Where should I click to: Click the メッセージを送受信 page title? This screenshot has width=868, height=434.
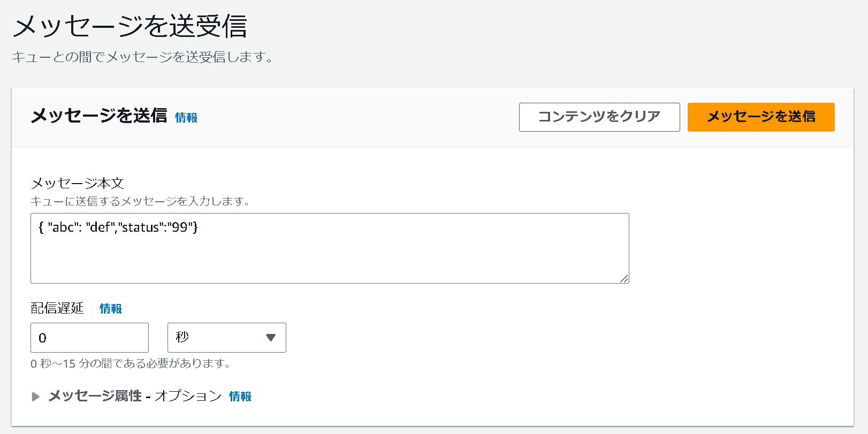pos(130,26)
